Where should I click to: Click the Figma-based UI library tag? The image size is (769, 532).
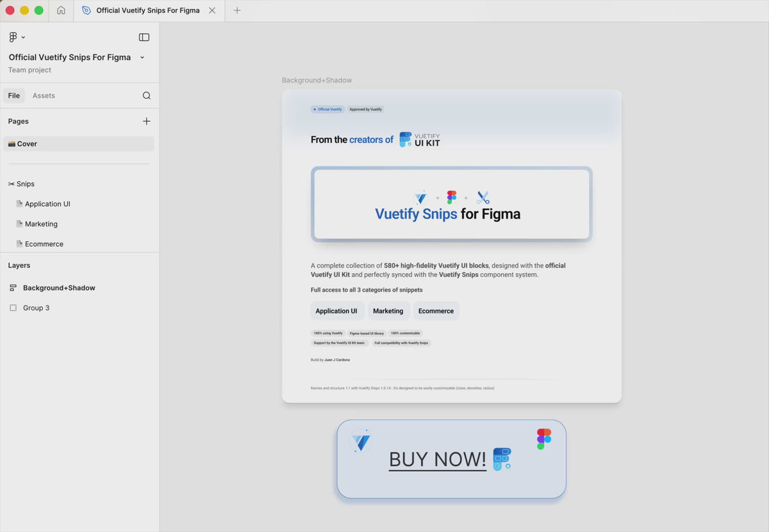[367, 333]
